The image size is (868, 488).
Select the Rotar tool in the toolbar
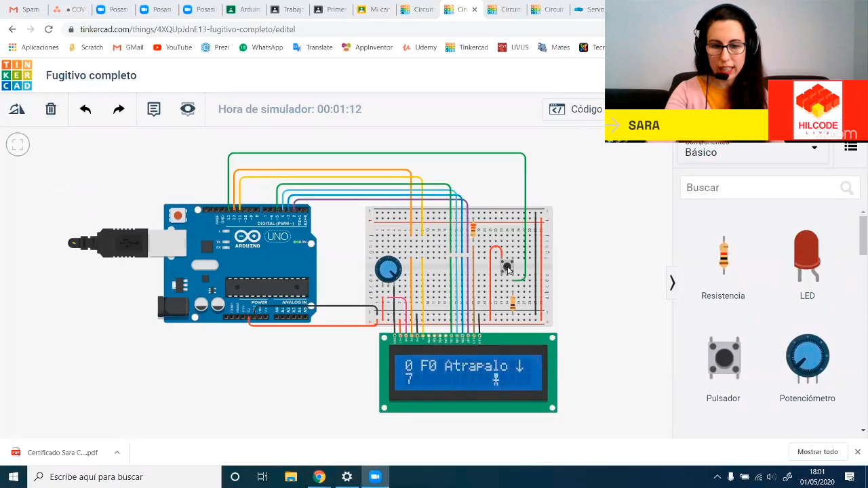coord(16,109)
